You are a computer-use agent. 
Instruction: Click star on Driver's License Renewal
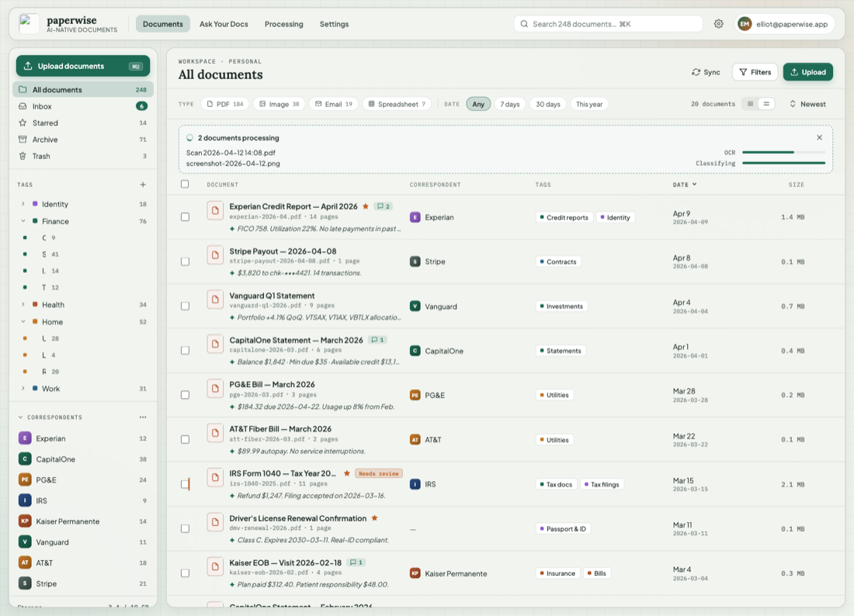(x=375, y=518)
